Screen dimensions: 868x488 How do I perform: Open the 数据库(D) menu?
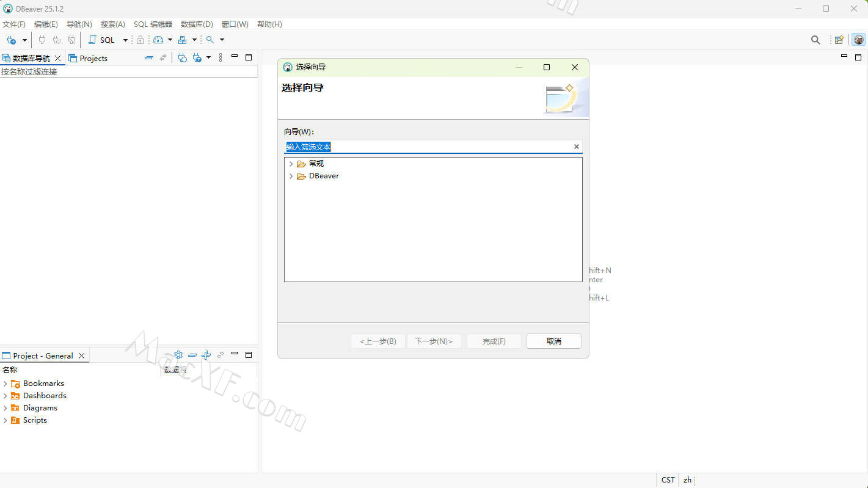[x=197, y=24]
